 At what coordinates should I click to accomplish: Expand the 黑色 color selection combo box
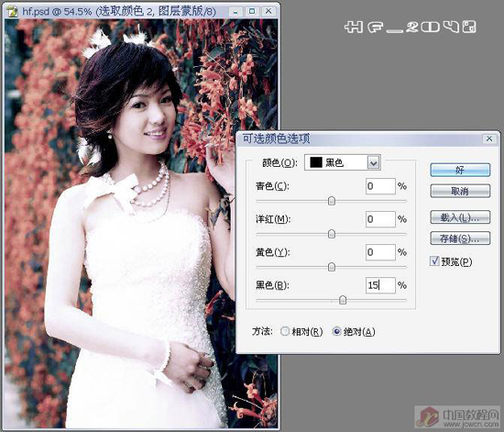(x=343, y=162)
